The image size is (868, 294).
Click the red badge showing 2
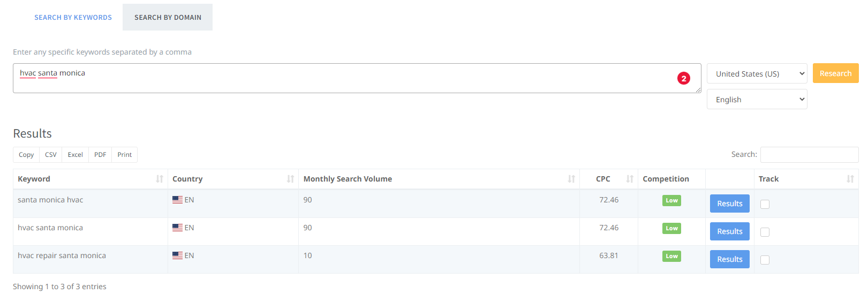click(684, 78)
